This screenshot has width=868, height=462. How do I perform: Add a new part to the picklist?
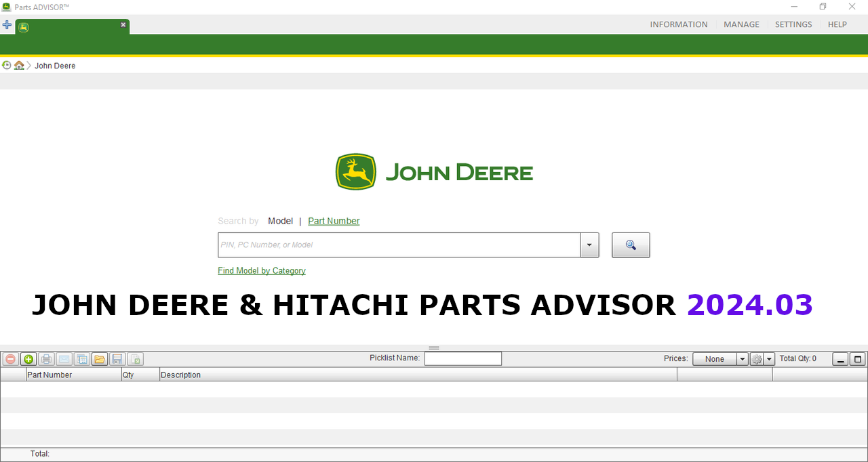[28, 359]
